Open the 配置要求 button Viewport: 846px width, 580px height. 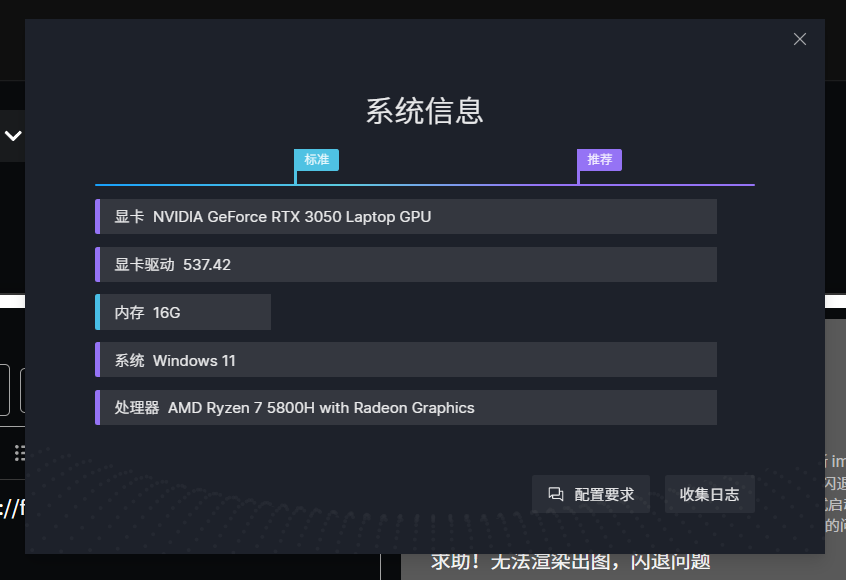(x=591, y=494)
